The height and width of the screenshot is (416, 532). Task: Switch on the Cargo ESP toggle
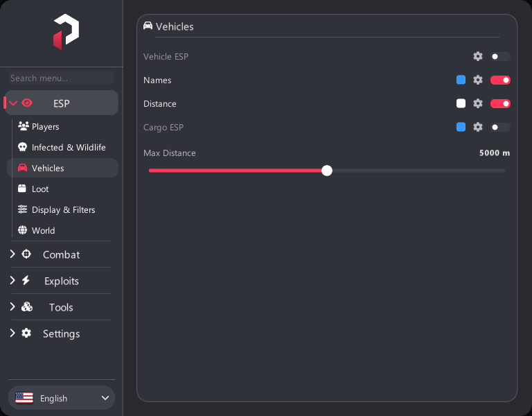pyautogui.click(x=500, y=127)
